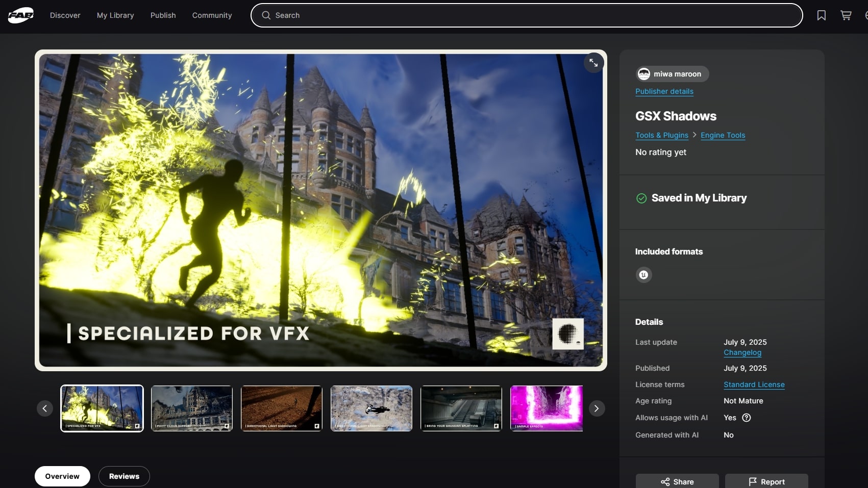Image resolution: width=868 pixels, height=488 pixels.
Task: Click the Share button
Action: coord(677,481)
